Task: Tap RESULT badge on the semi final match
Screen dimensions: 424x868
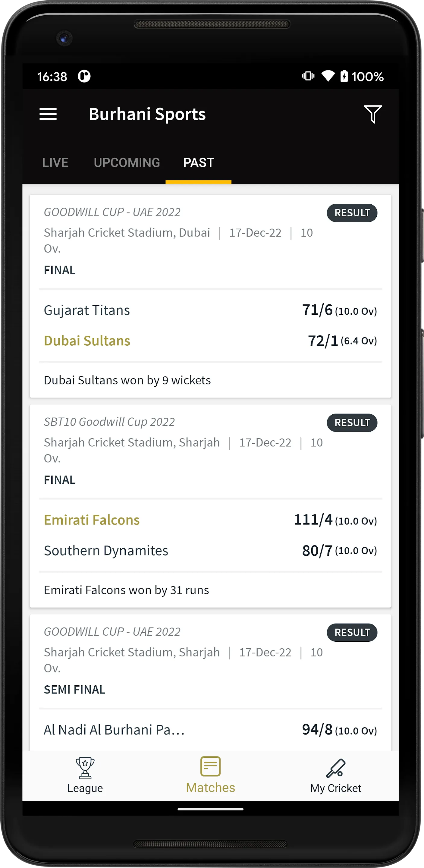Action: [352, 633]
